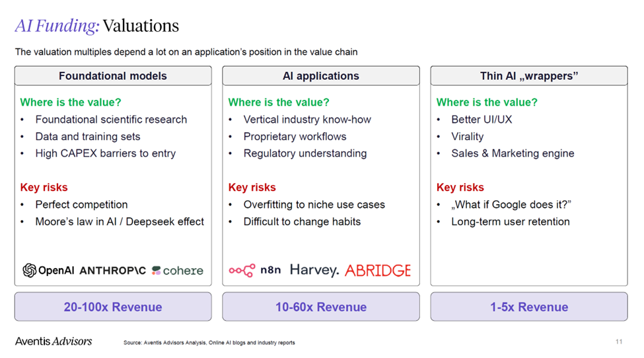
Task: Click slide page number 11
Action: click(x=618, y=341)
